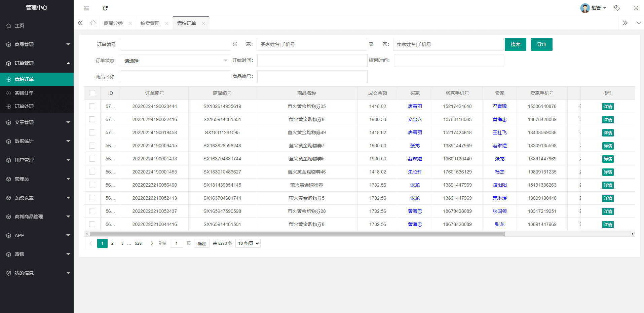Click the home icon in tab bar
Screen dimensions: 644x313
[93, 23]
